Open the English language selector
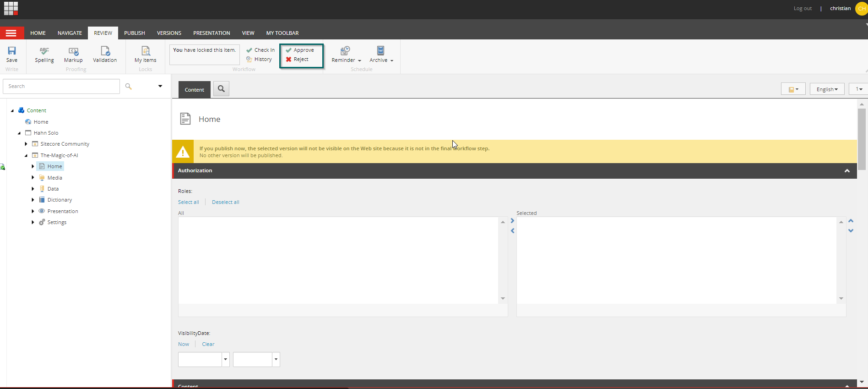 [x=827, y=89]
